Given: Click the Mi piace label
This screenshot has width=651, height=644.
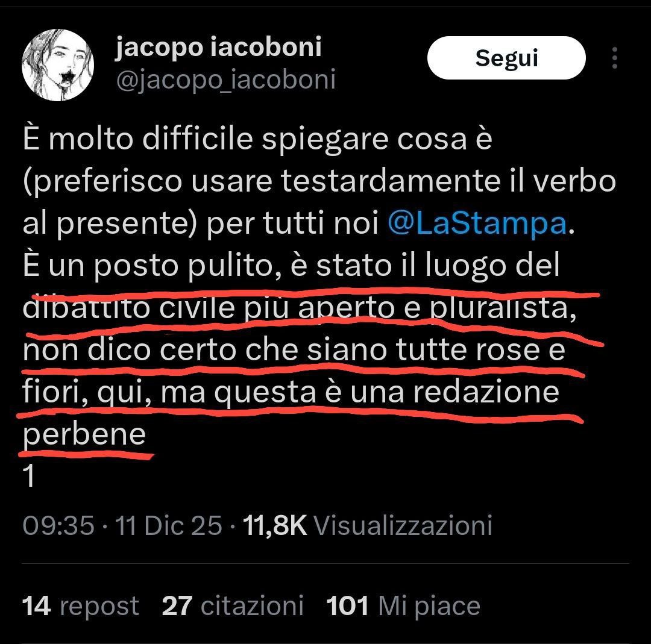Looking at the screenshot, I should (429, 607).
